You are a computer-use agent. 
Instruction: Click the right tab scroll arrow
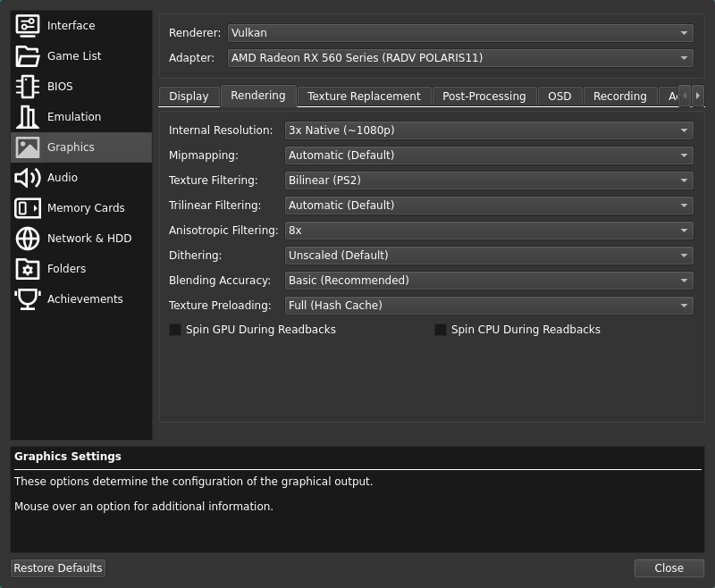tap(699, 96)
